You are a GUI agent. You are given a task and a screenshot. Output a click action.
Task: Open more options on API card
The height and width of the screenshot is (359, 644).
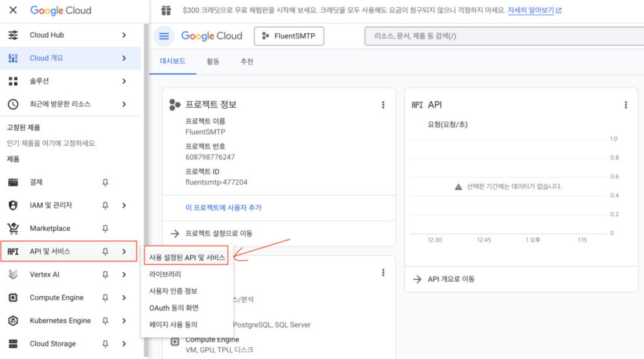626,105
